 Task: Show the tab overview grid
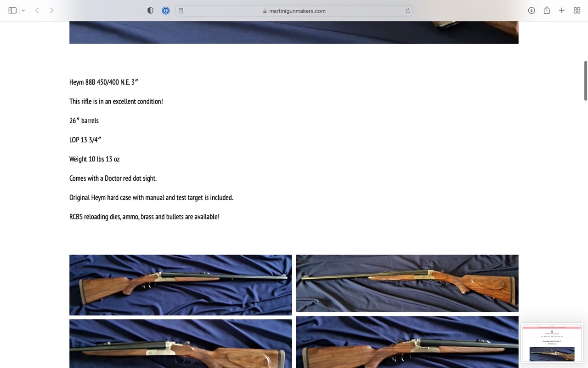(x=577, y=11)
